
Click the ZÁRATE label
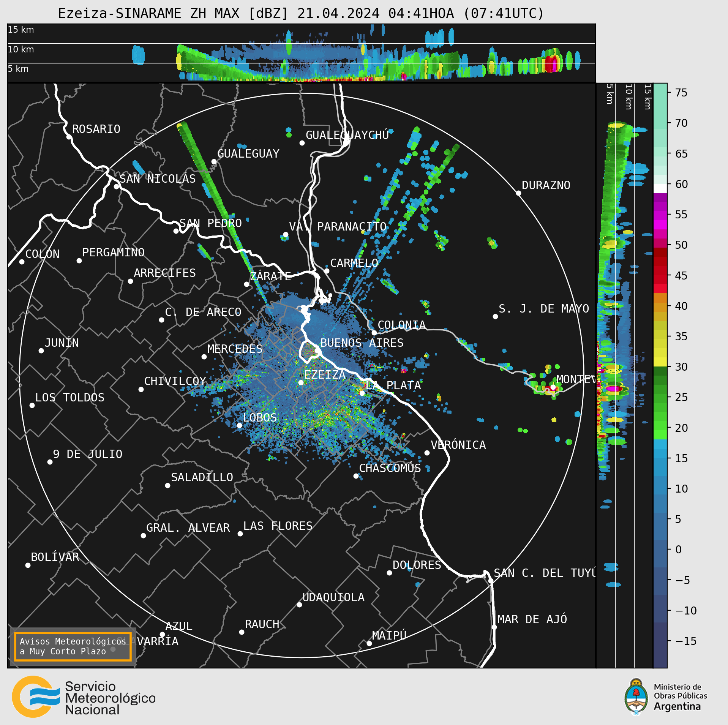(x=270, y=276)
